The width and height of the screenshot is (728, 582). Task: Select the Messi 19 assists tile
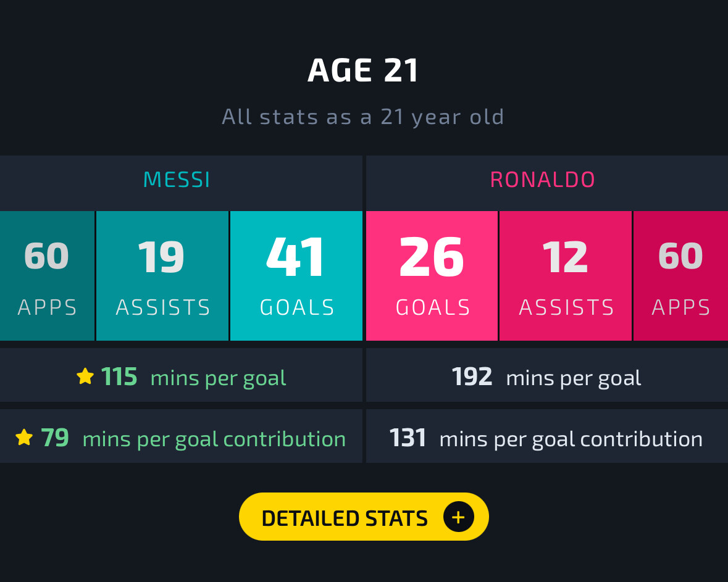pos(162,276)
